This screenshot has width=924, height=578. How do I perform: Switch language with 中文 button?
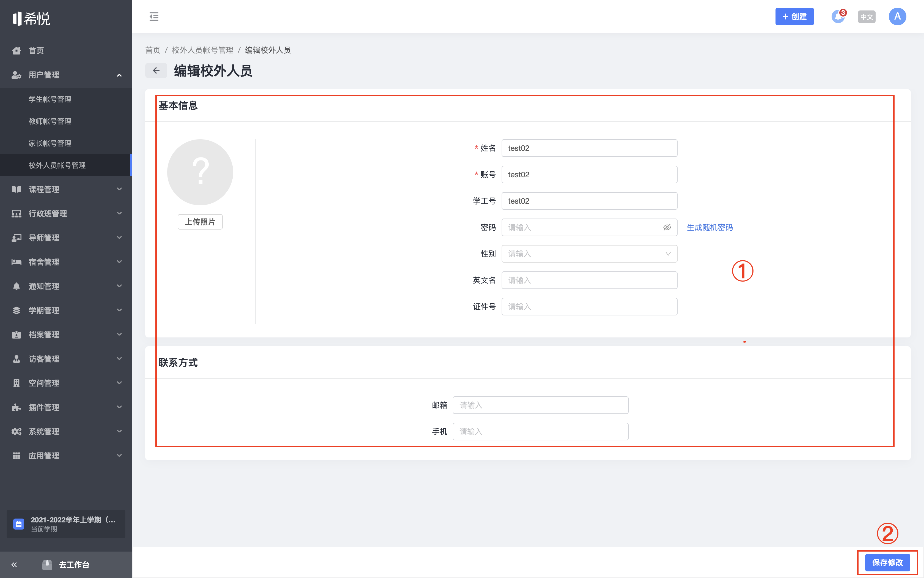[866, 17]
